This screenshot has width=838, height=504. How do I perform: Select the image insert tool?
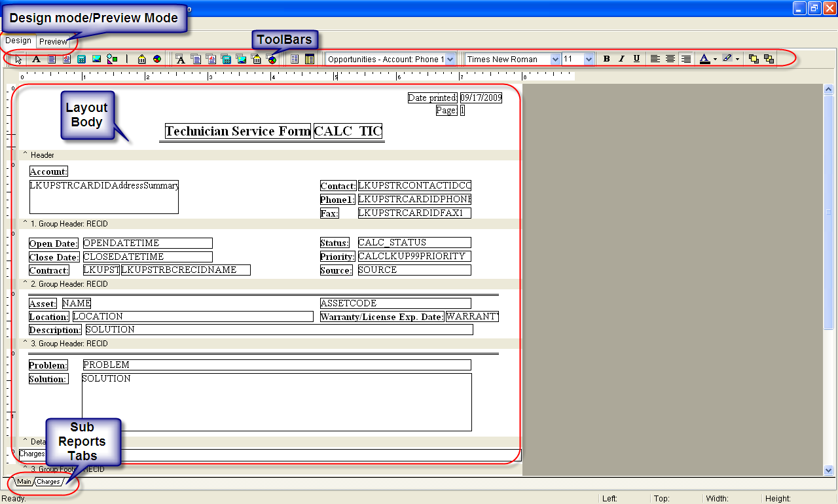97,59
